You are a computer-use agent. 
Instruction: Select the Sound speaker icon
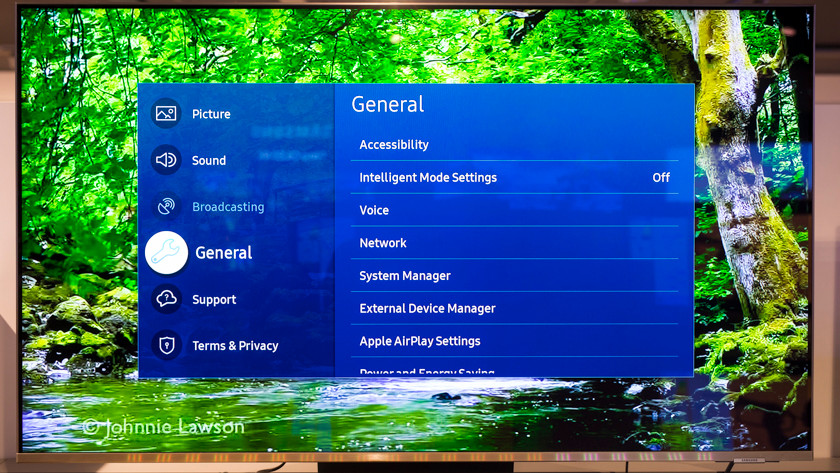point(166,160)
